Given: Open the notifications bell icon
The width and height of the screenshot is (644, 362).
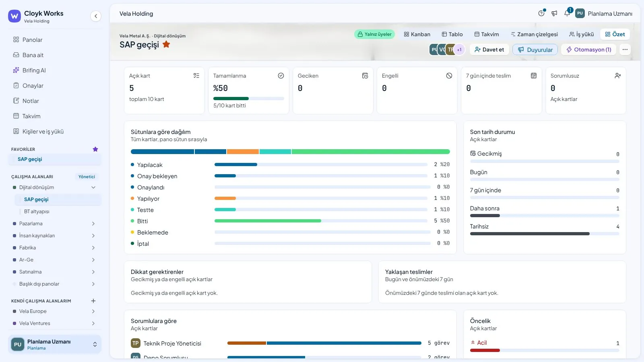Looking at the screenshot, I should pyautogui.click(x=567, y=13).
